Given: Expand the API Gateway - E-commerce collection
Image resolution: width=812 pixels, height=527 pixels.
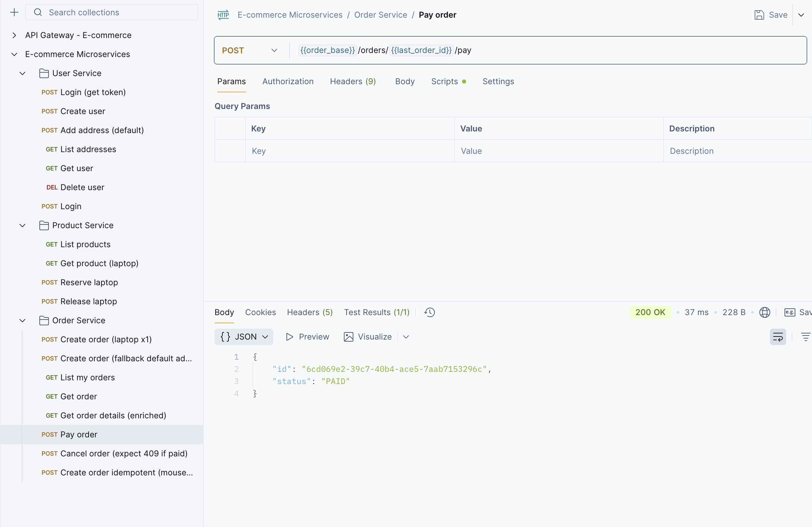Looking at the screenshot, I should click(14, 35).
